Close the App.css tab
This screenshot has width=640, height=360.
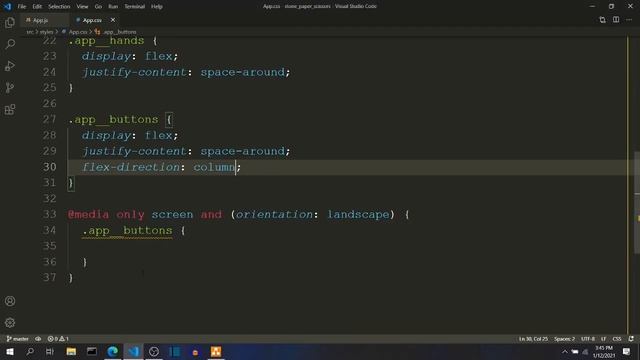113,20
